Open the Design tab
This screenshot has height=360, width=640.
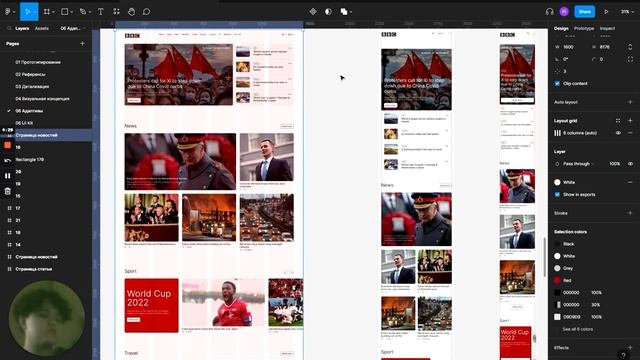point(561,28)
